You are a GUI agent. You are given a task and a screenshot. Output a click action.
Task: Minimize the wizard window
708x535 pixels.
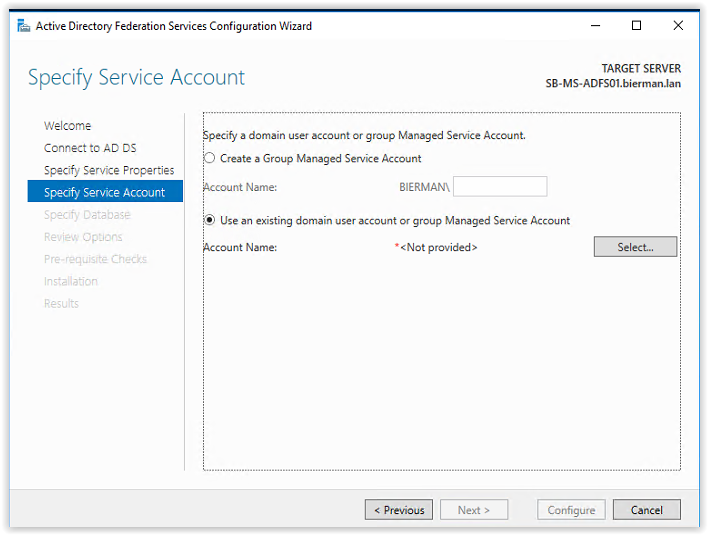(x=595, y=26)
